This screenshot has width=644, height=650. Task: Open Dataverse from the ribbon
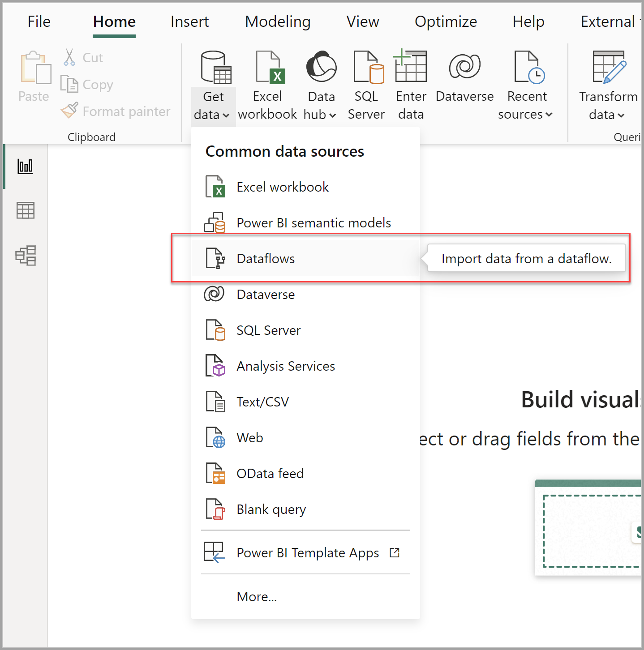[x=464, y=67]
